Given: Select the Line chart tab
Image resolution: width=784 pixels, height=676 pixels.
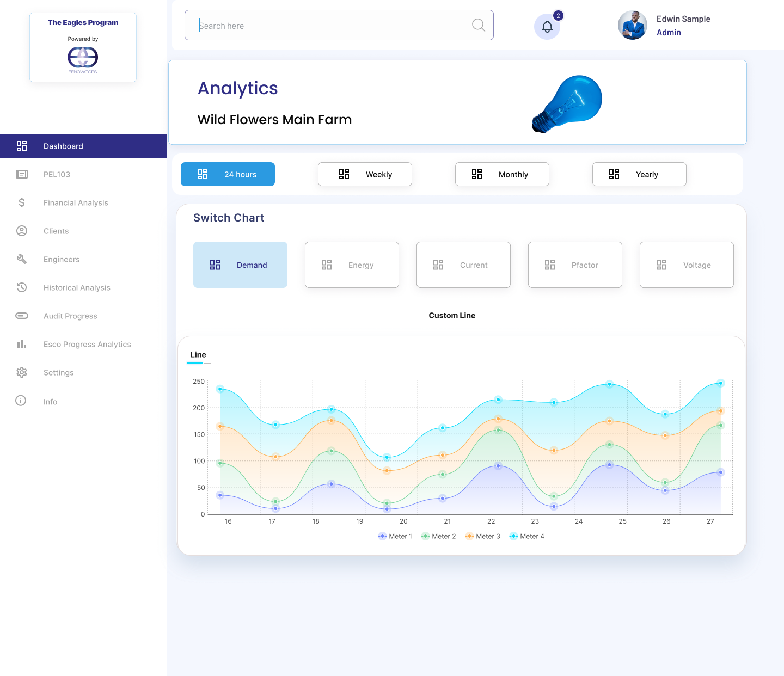Looking at the screenshot, I should coord(198,355).
